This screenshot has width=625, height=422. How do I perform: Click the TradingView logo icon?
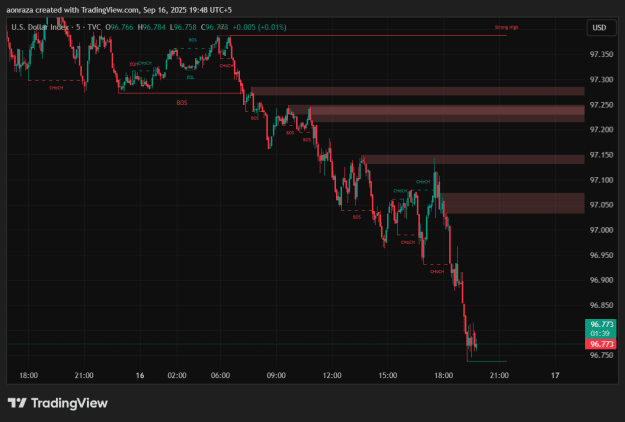(x=17, y=403)
